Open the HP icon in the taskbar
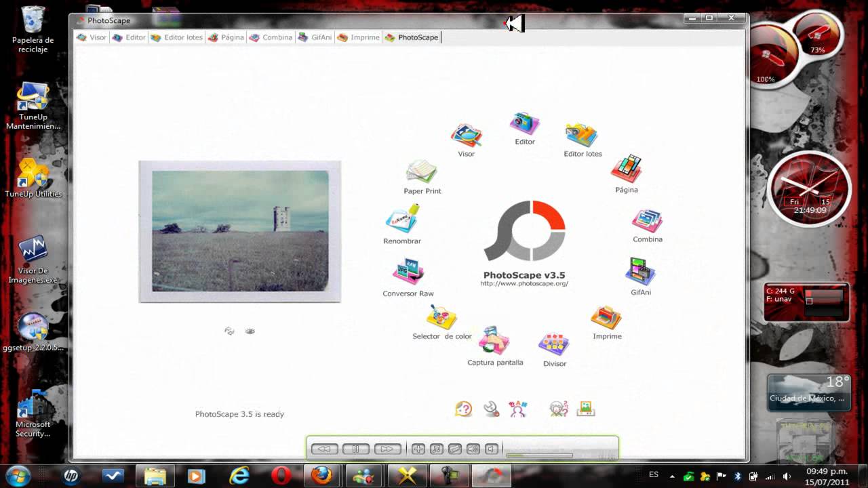This screenshot has width=868, height=488. tap(71, 476)
